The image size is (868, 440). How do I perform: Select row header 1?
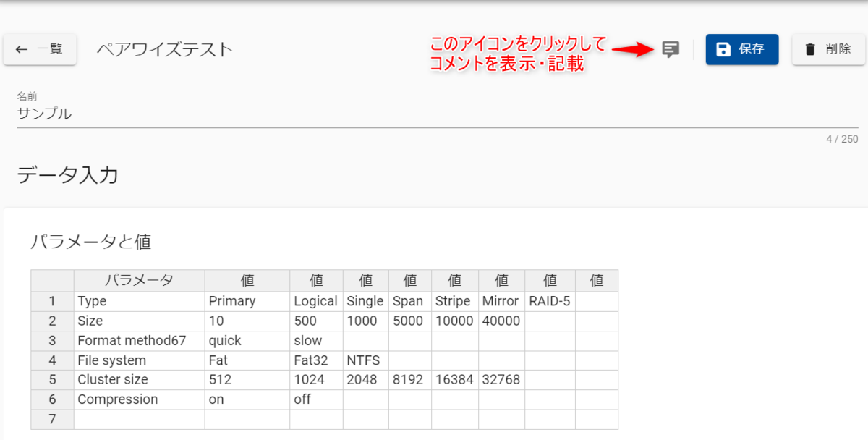coord(52,302)
